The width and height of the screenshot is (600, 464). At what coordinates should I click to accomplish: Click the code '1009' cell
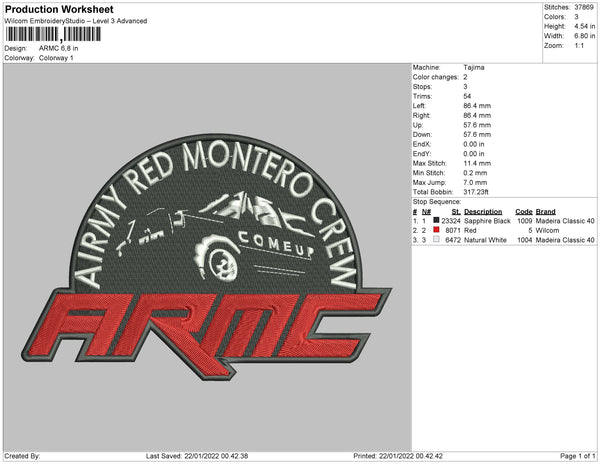[x=525, y=221]
